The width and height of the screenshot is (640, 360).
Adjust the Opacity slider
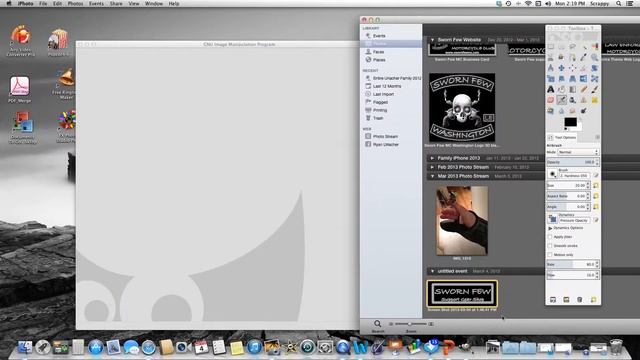[572, 162]
